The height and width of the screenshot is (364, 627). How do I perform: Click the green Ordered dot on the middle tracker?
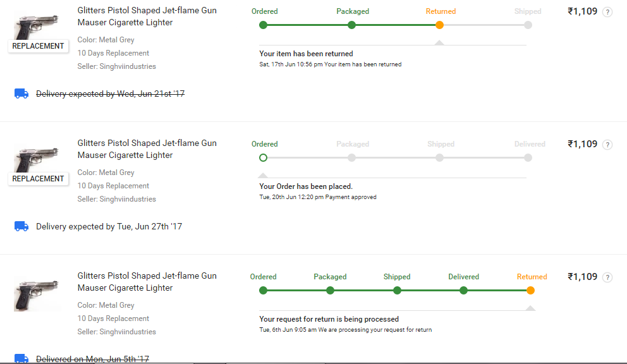[263, 158]
